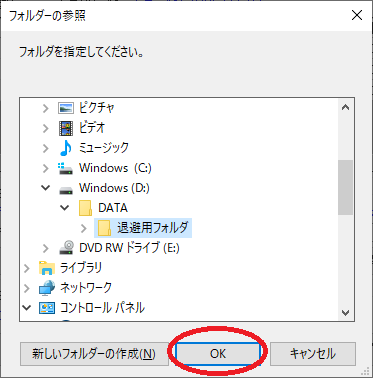
Task: Select the Windows (C:) label
Action: (115, 168)
